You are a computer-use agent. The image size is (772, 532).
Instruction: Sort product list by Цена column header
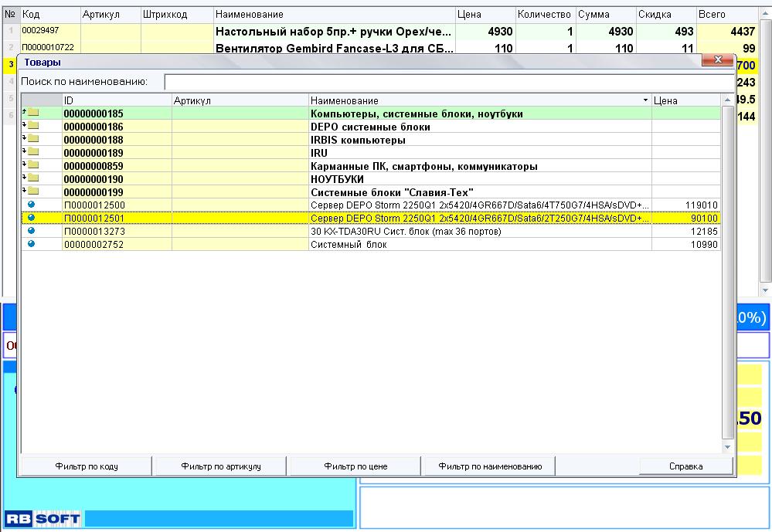685,100
